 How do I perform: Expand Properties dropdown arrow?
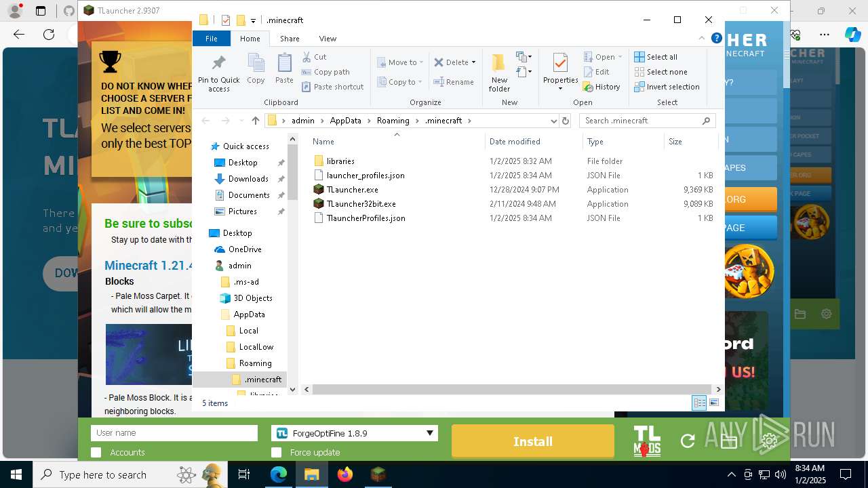pos(560,89)
